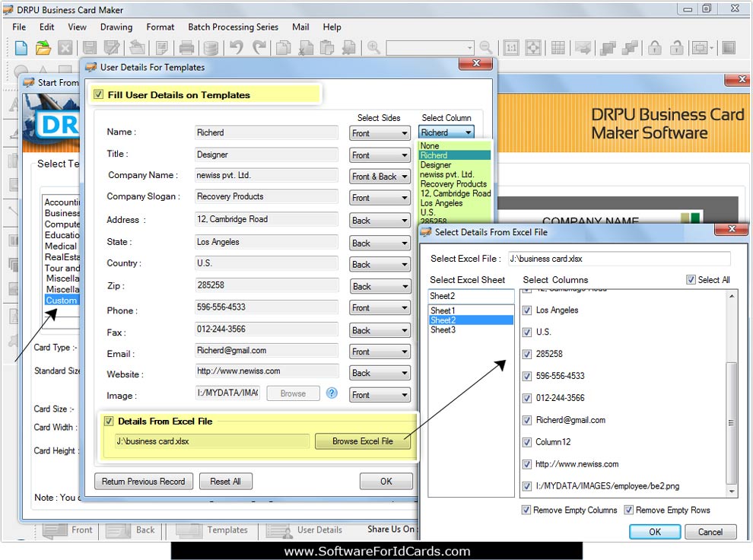
Task: Click the Select Excel File path field
Action: click(x=619, y=259)
